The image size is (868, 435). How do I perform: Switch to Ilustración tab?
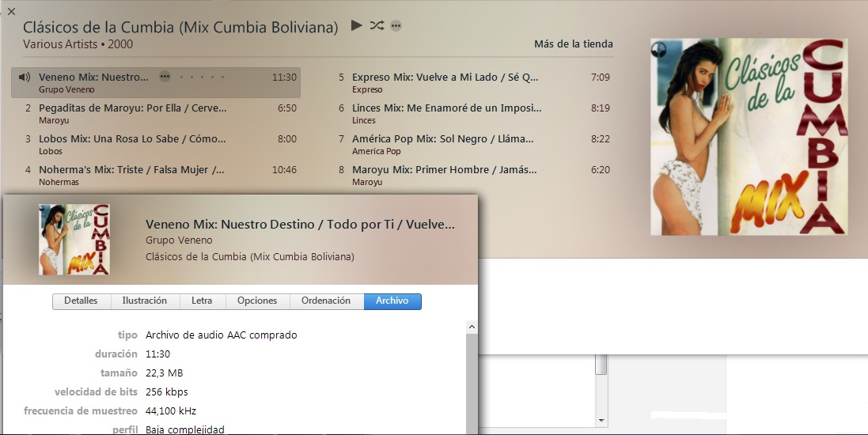pyautogui.click(x=145, y=301)
